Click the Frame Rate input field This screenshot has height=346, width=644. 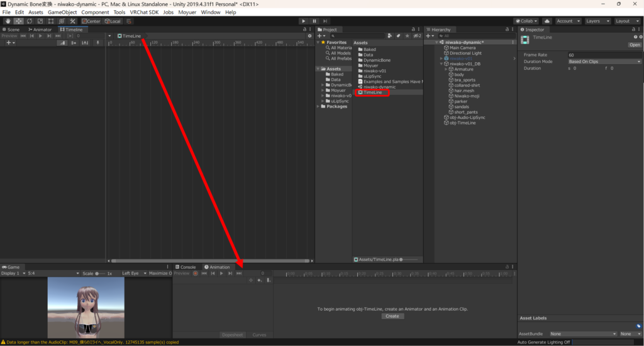pyautogui.click(x=604, y=55)
